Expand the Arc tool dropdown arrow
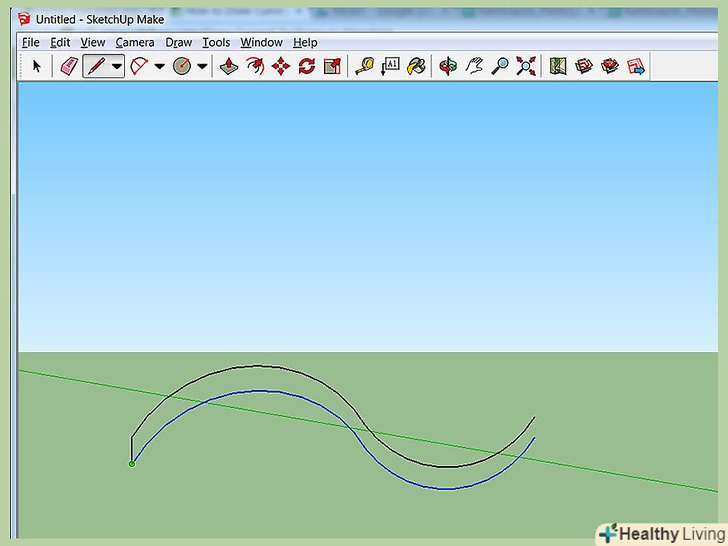The height and width of the screenshot is (546, 728). [x=159, y=66]
